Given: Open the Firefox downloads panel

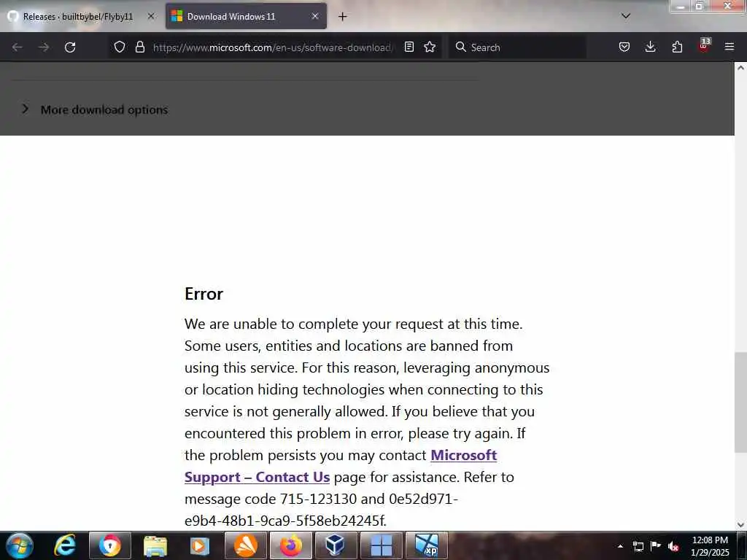Looking at the screenshot, I should [650, 47].
